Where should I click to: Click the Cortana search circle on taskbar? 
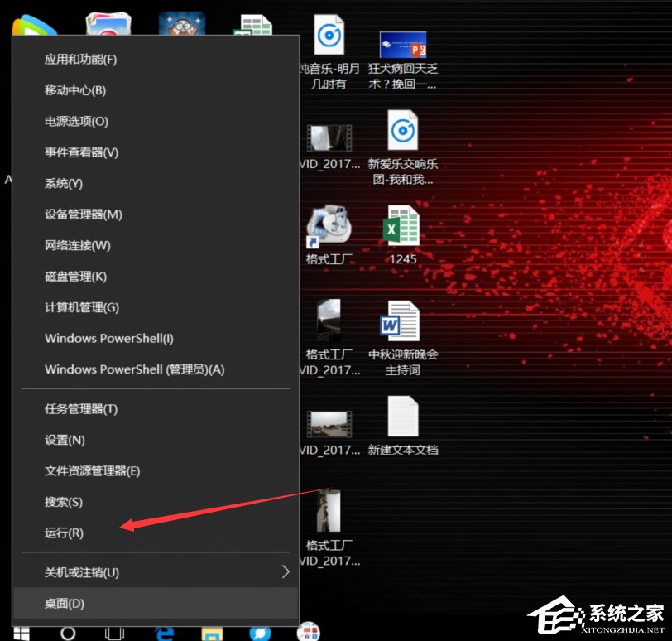[68, 632]
